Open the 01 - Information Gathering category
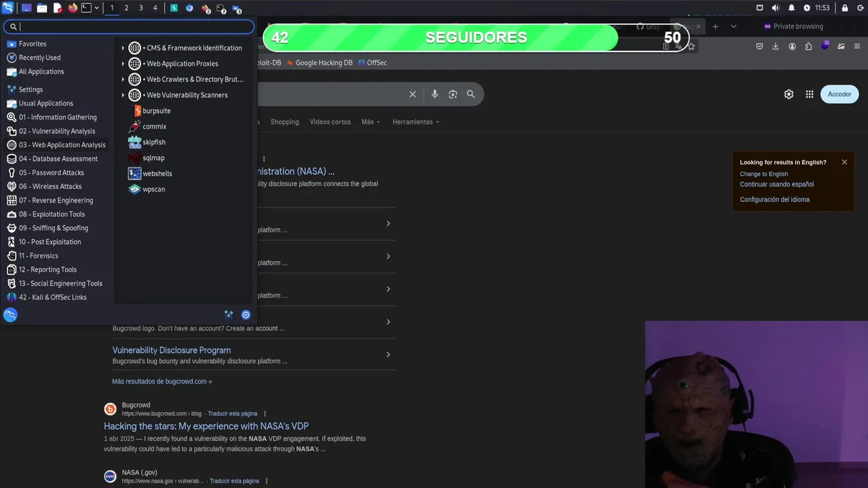 click(59, 117)
